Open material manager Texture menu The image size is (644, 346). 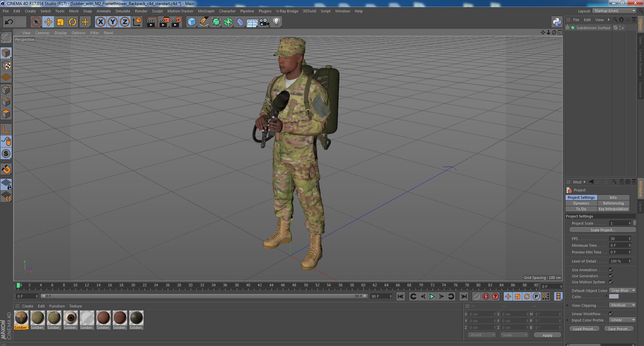click(x=76, y=306)
